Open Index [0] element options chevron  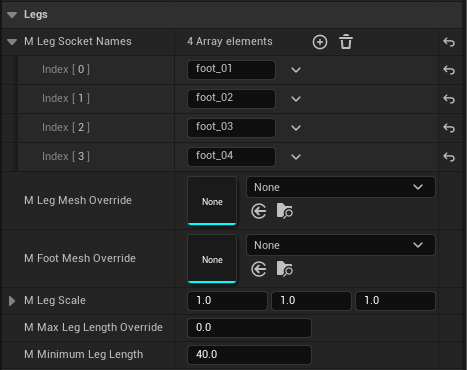coord(296,70)
